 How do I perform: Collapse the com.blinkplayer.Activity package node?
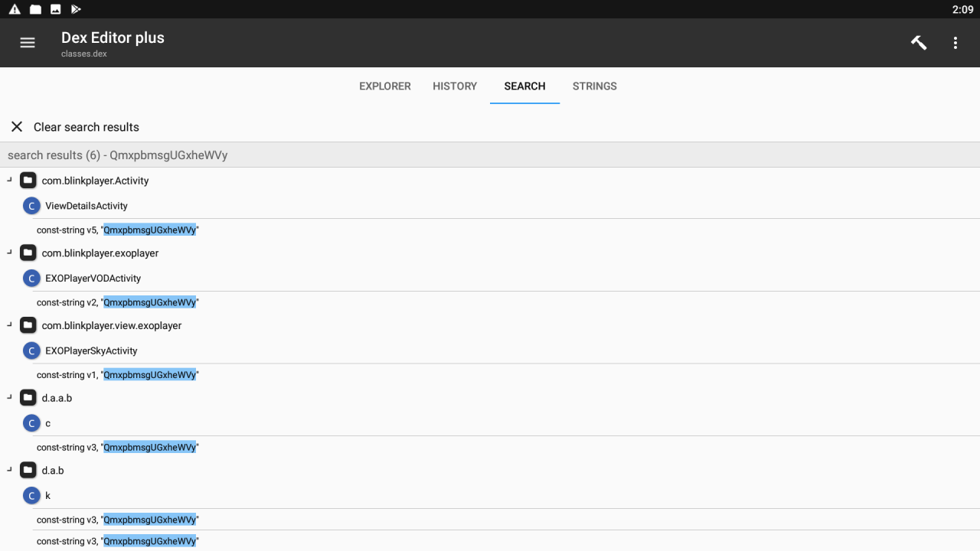(10, 180)
